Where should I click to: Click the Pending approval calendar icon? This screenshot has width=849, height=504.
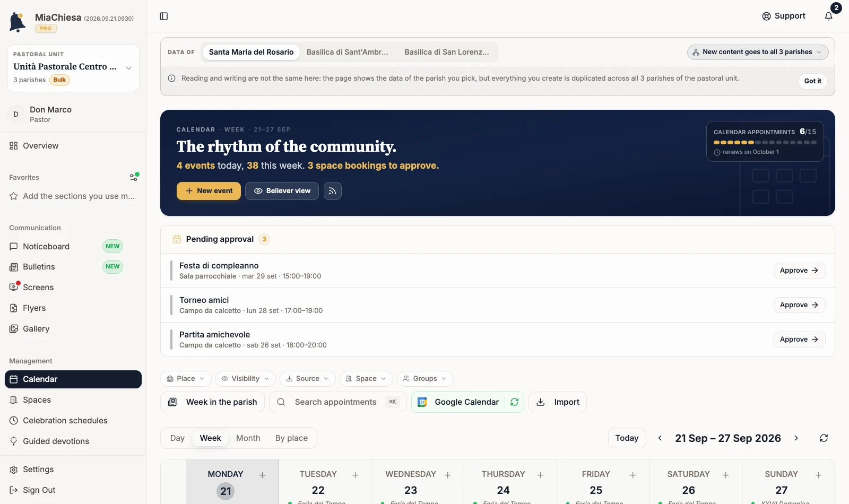[x=177, y=239]
